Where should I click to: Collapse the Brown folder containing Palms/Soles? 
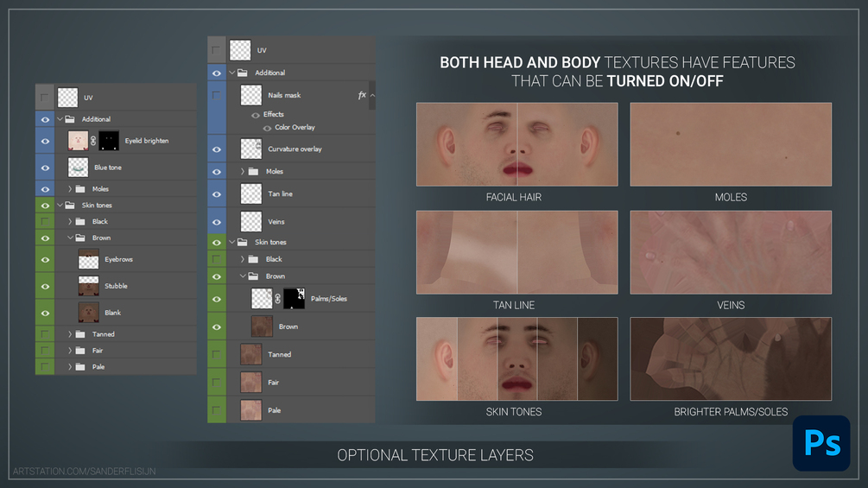(x=243, y=276)
